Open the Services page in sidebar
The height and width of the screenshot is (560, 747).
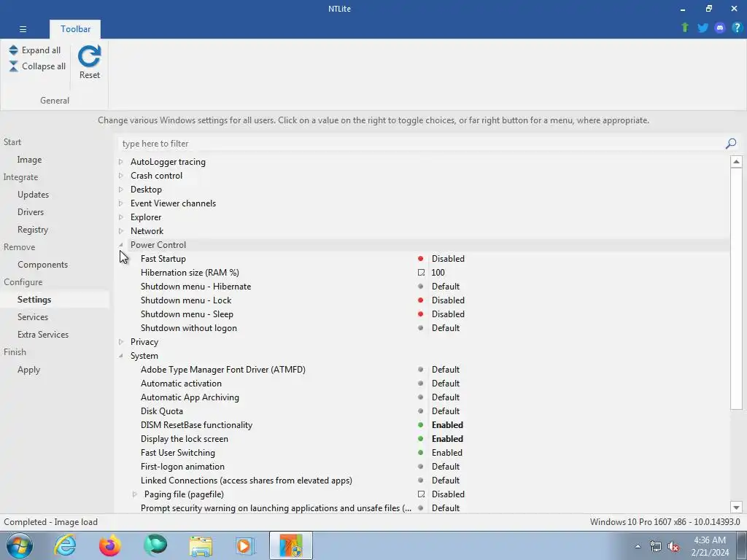pyautogui.click(x=33, y=316)
